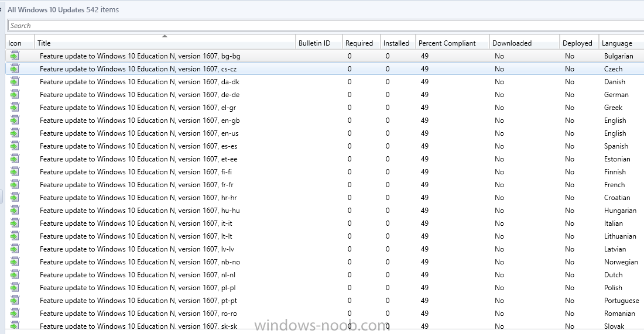Select the Education N version 1607 pl-pl update title

point(138,287)
